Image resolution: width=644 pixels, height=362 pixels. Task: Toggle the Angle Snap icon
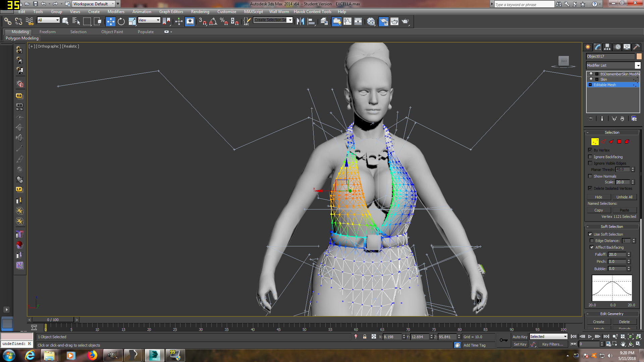(213, 21)
